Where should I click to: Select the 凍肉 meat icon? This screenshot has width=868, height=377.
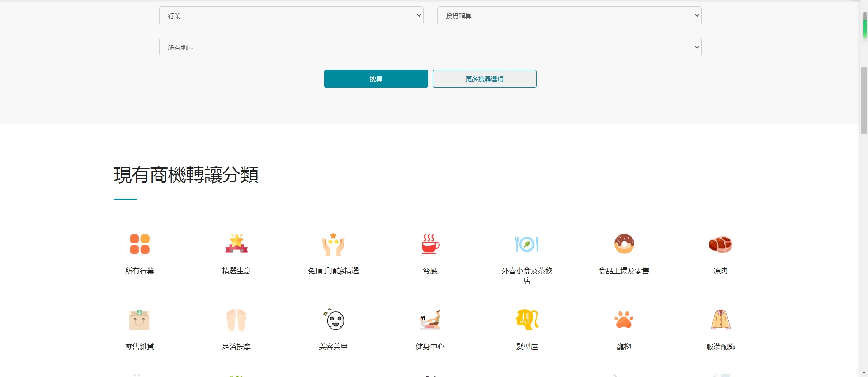(721, 244)
